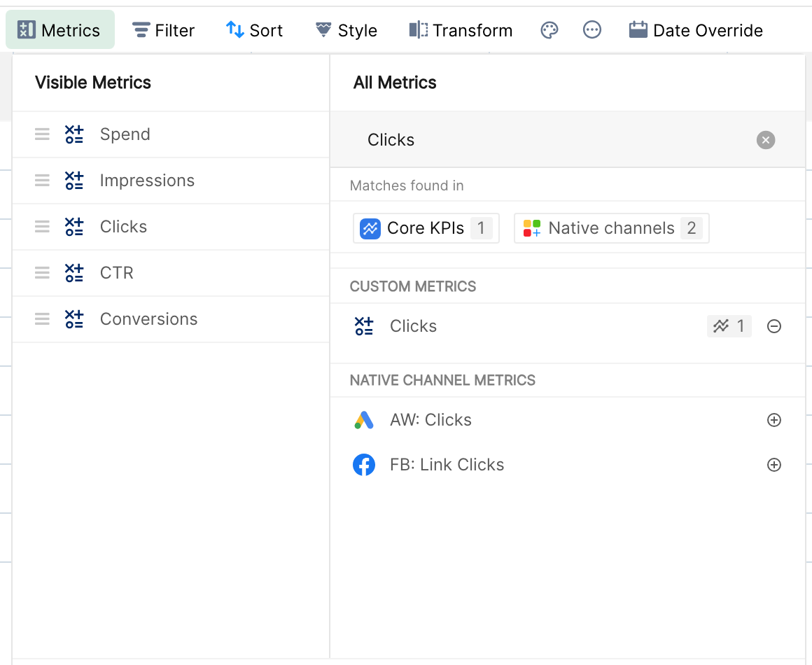812x665 pixels.
Task: Open the Metrics toolbar tab
Action: [x=59, y=30]
